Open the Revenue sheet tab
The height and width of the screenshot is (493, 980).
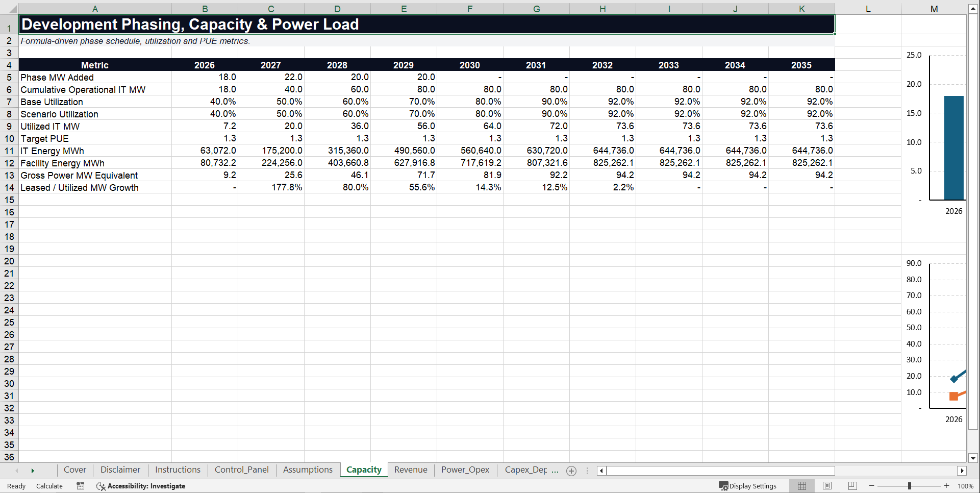(x=411, y=470)
